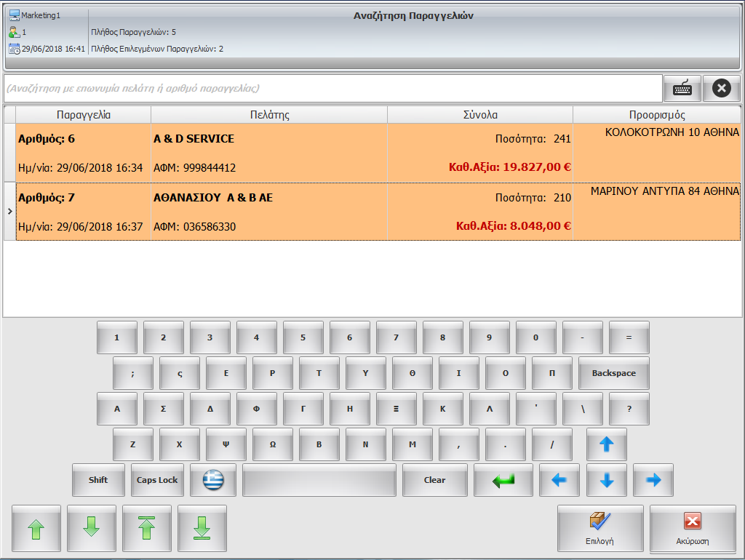
Task: Hit the green Enter arrow key
Action: point(503,480)
